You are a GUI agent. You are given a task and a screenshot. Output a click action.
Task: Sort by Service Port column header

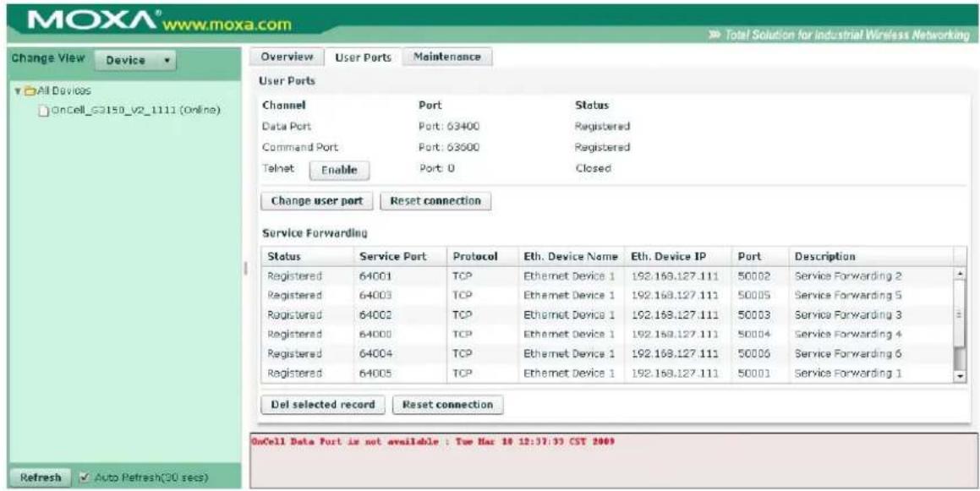coord(401,257)
